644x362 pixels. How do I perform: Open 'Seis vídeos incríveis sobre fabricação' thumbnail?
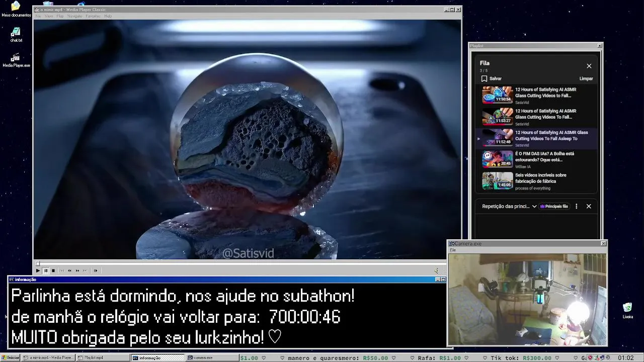coord(497,180)
